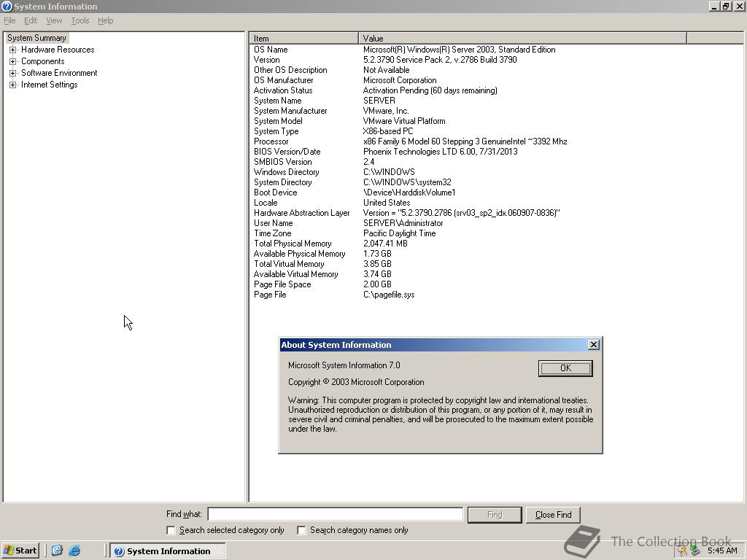Viewport: 747px width, 560px height.
Task: Click the C:\WINDOWS\system32 value
Action: click(x=407, y=182)
